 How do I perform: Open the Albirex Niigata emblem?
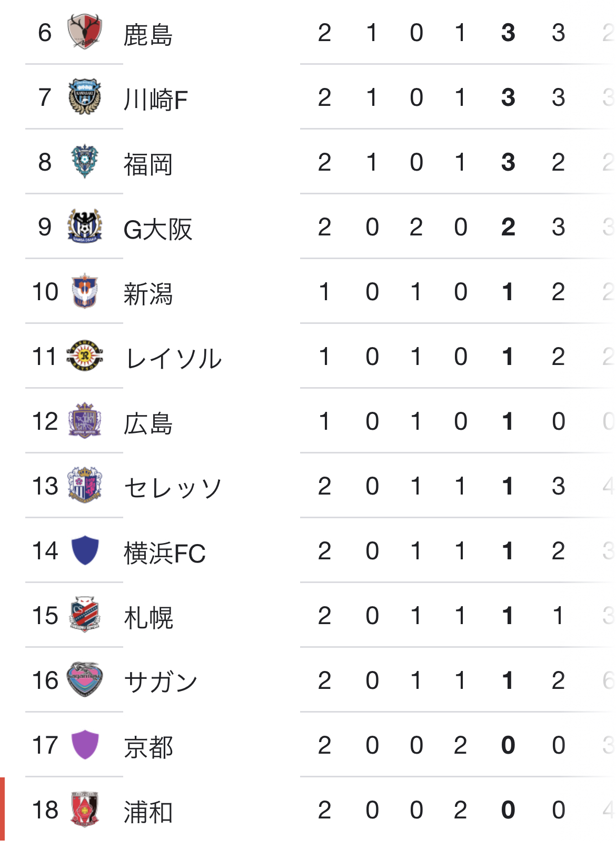click(x=84, y=291)
